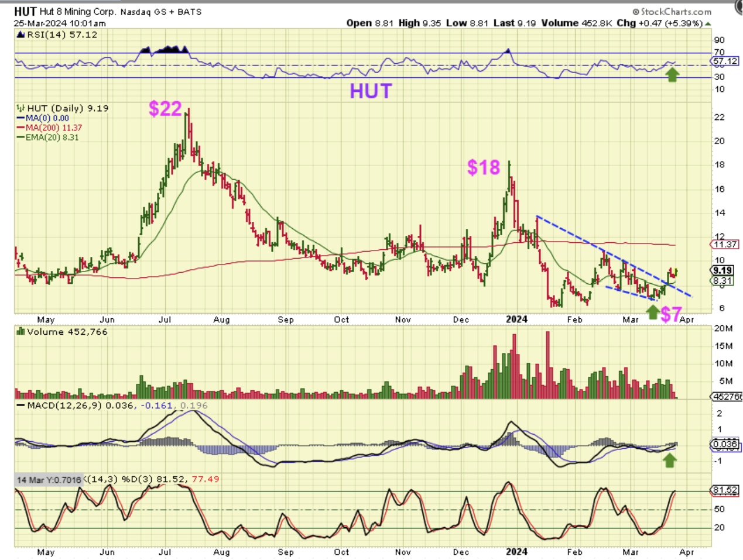
Task: Select the MA(0) 0.00 legend text
Action: (47, 118)
